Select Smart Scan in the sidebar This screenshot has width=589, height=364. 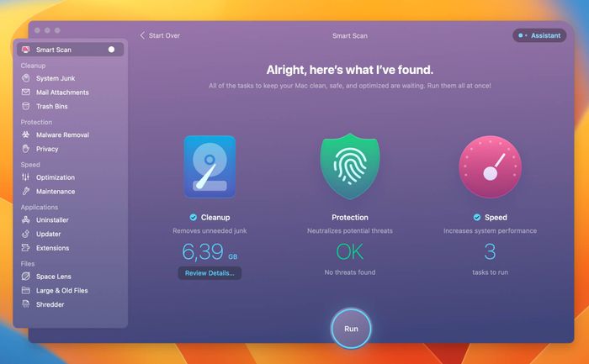70,50
